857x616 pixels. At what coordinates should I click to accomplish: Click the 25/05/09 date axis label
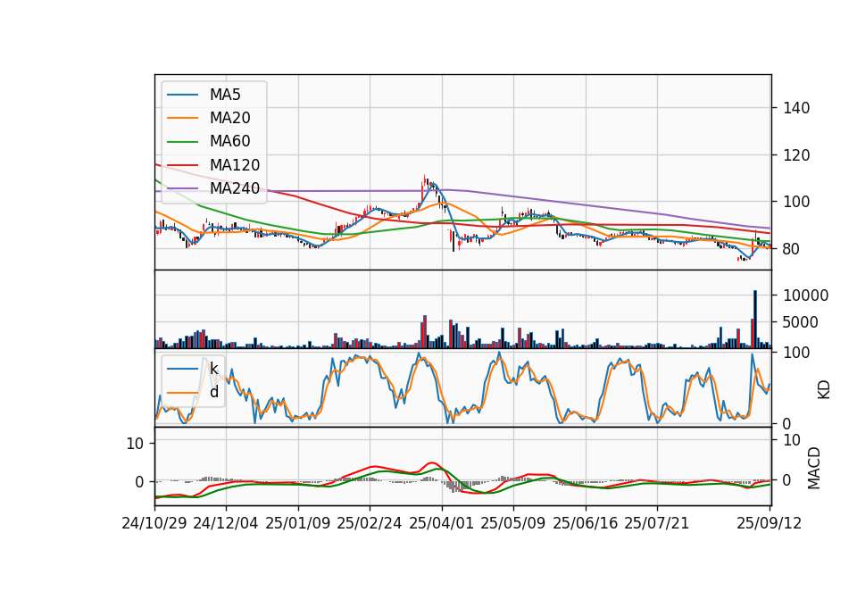point(512,523)
